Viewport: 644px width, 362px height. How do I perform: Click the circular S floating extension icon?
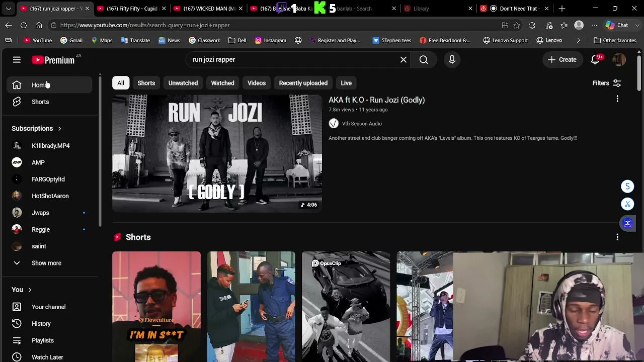(627, 187)
